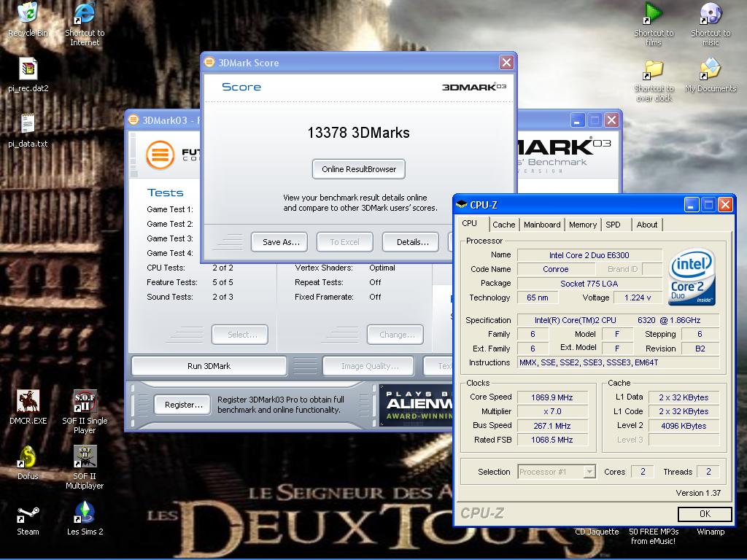The height and width of the screenshot is (560, 747).
Task: Click the processor Name field Intel Core 2 Duo E6300
Action: click(x=589, y=255)
